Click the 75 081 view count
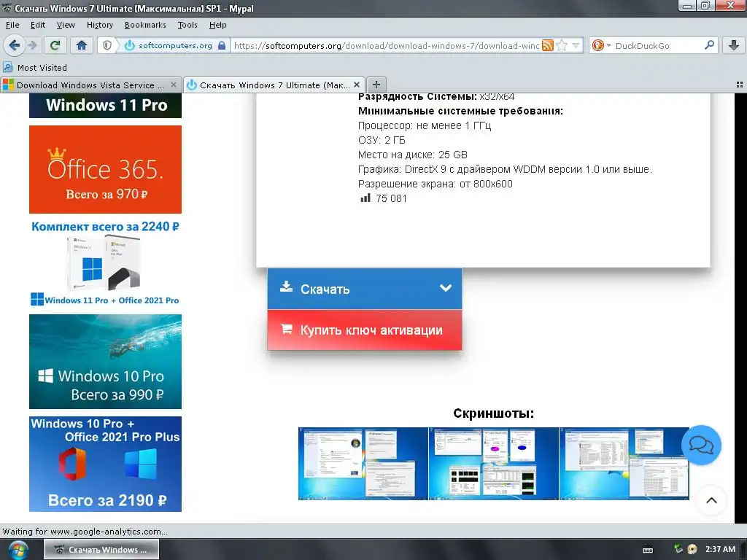Screen dimensions: 747x560 click(391, 198)
